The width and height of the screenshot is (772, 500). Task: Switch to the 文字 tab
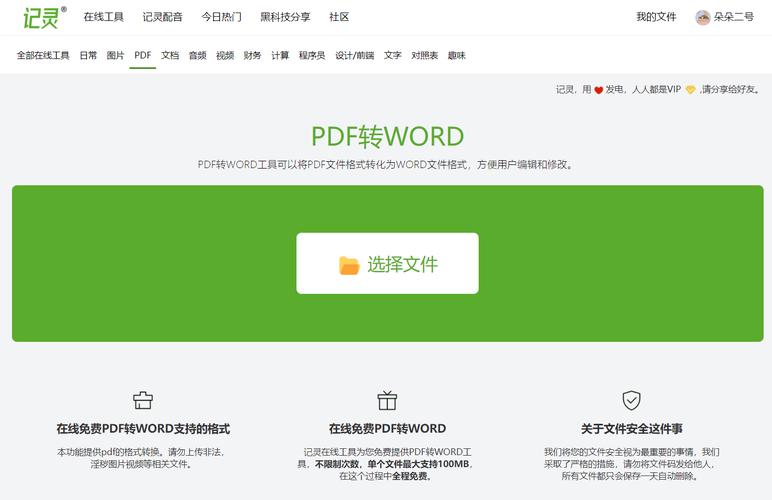pyautogui.click(x=392, y=55)
